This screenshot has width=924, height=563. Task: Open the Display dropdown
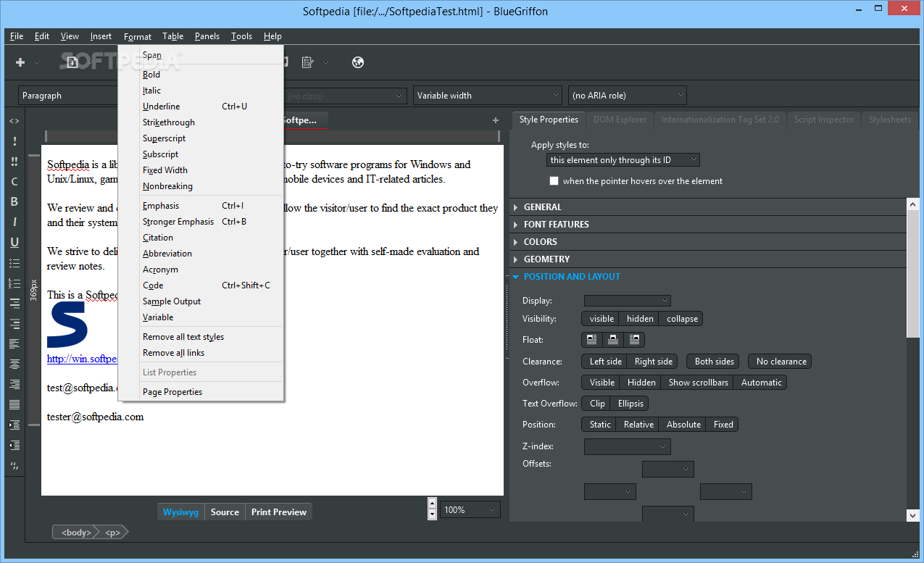point(628,301)
